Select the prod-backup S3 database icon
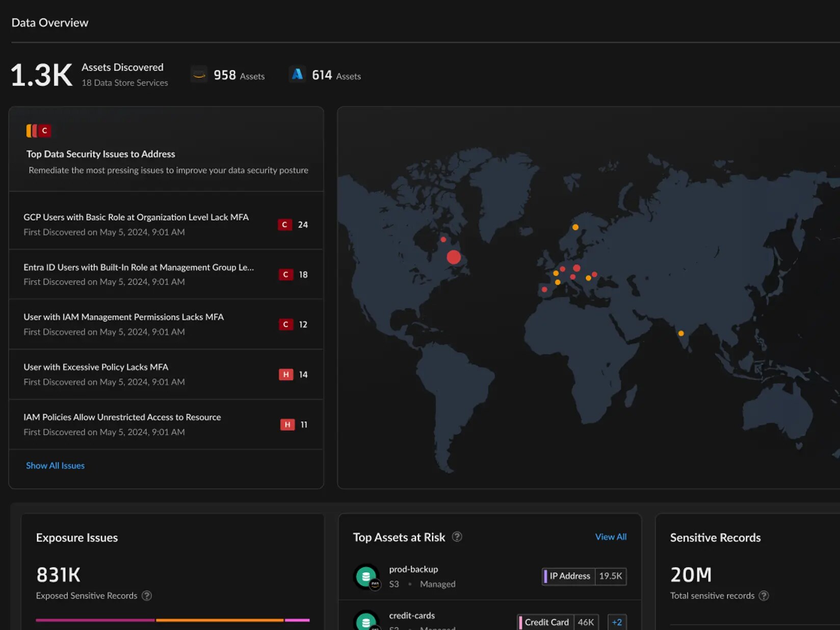 (x=366, y=576)
